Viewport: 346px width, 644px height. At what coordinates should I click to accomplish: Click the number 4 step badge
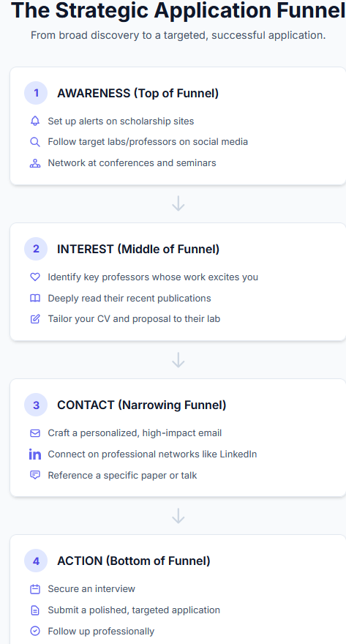(x=36, y=561)
